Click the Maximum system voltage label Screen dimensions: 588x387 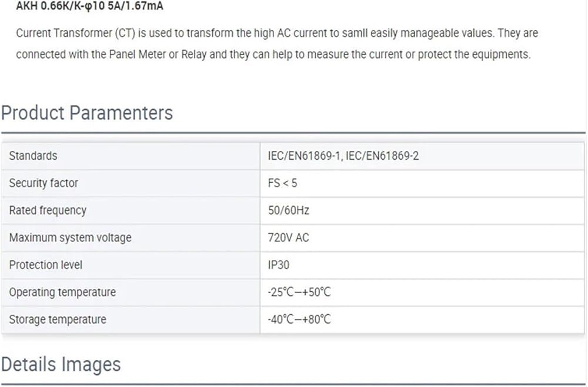coord(70,238)
